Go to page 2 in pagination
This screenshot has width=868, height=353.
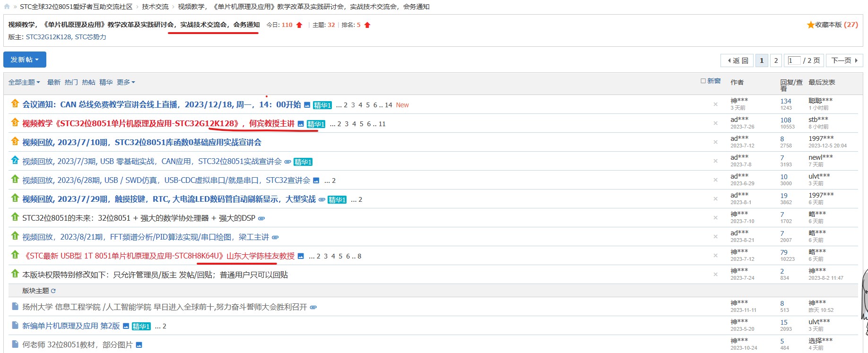pyautogui.click(x=776, y=60)
